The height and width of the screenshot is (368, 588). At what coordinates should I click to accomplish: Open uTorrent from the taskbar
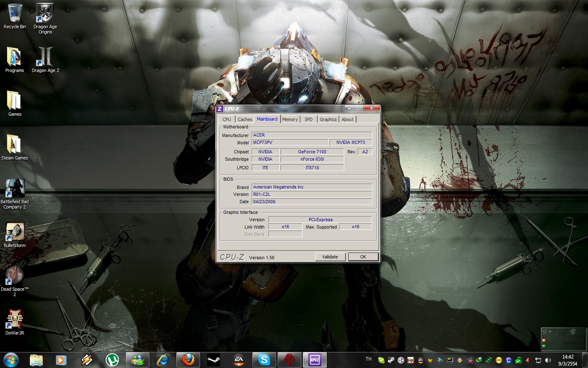112,360
